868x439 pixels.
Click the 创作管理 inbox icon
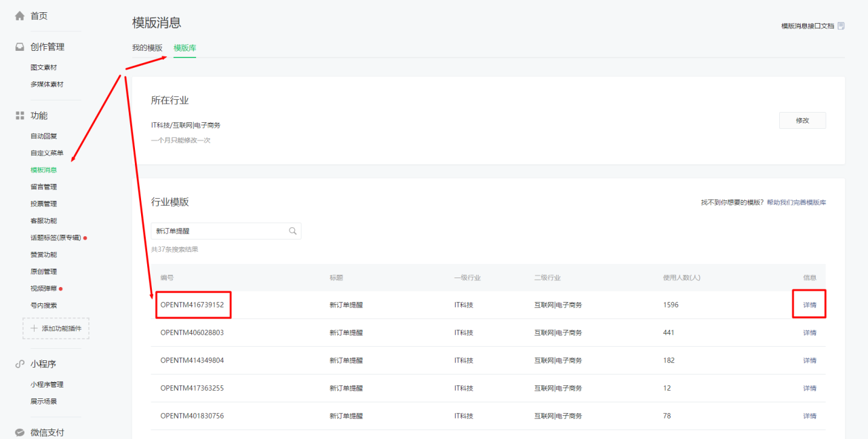tap(20, 47)
